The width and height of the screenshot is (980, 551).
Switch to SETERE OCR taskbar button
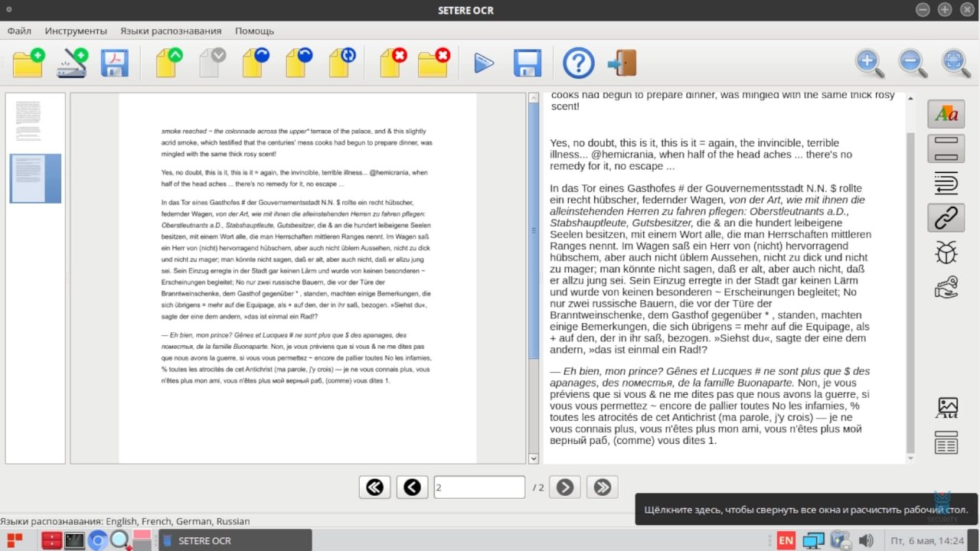(x=235, y=540)
